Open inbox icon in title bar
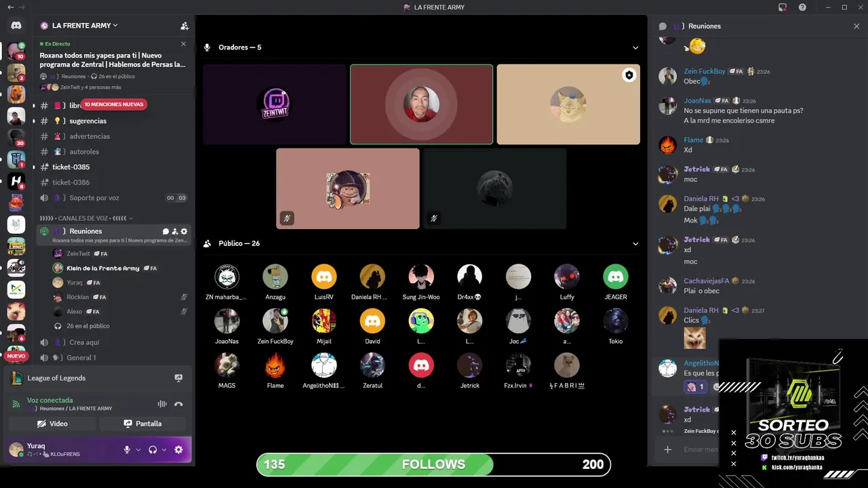The width and height of the screenshot is (868, 488). [x=782, y=7]
